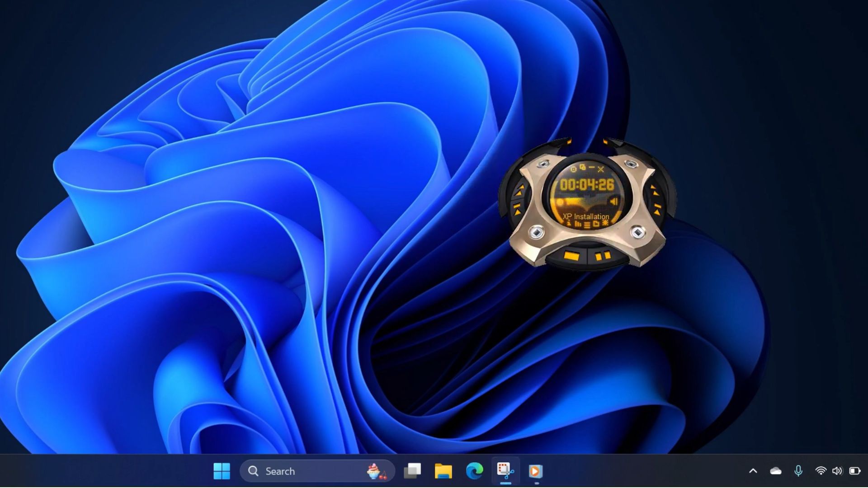Show the playlist lines icon in player
The height and width of the screenshot is (488, 868).
587,225
